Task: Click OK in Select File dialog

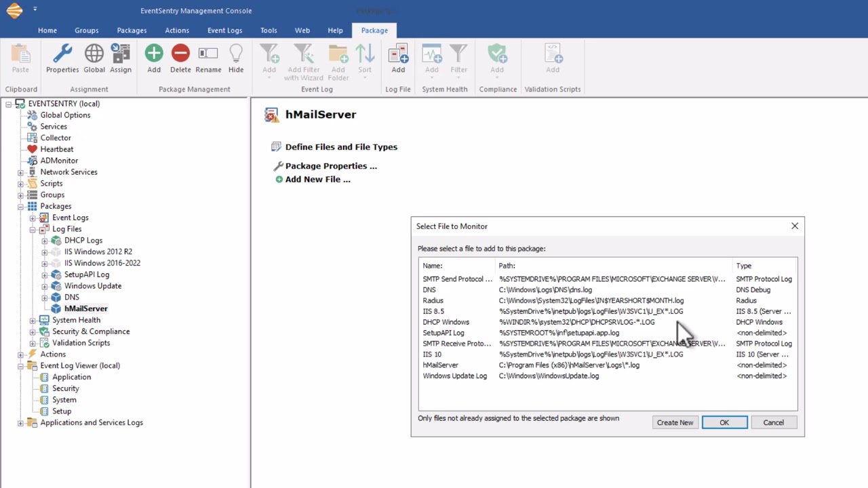Action: pyautogui.click(x=724, y=422)
